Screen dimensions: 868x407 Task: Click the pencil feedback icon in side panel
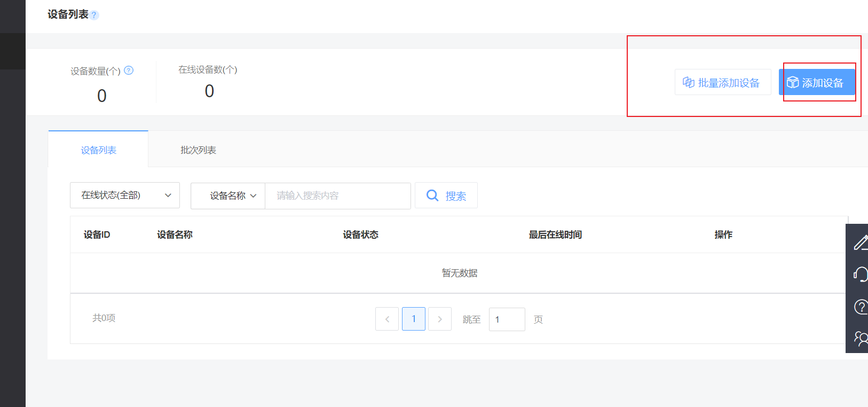[x=860, y=242]
